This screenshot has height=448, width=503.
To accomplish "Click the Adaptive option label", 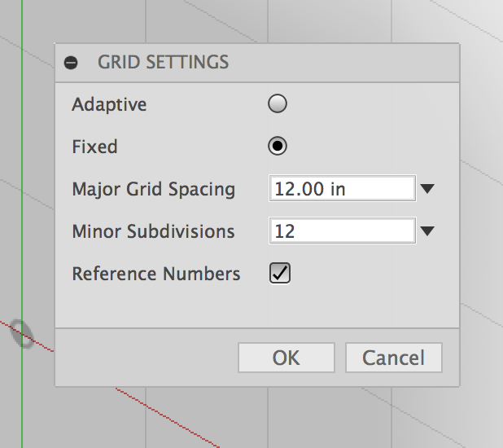I will (x=109, y=104).
